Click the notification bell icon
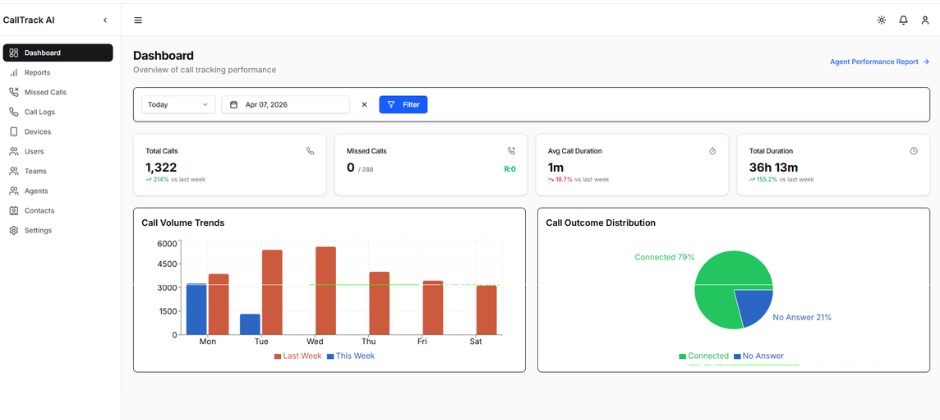940x420 pixels. coord(903,20)
